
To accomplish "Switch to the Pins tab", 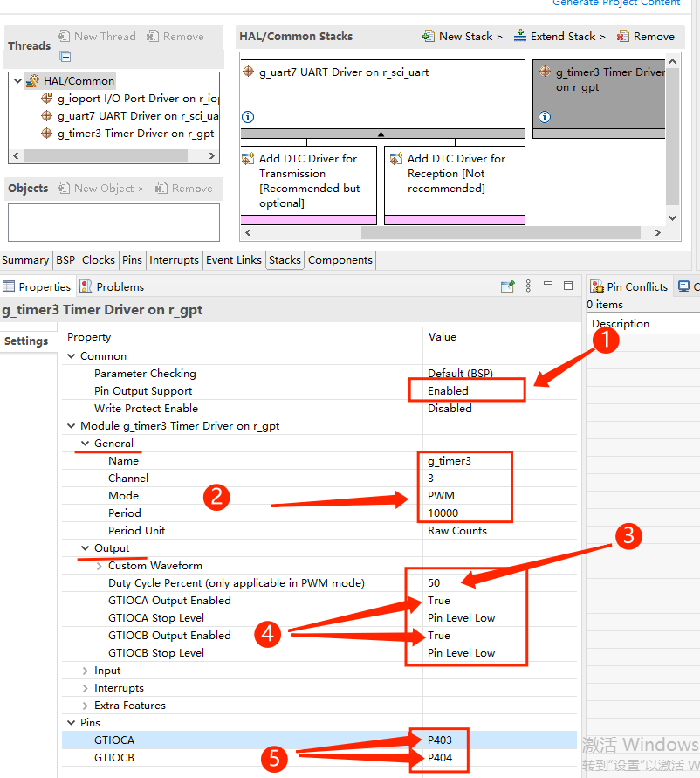I will point(132,260).
